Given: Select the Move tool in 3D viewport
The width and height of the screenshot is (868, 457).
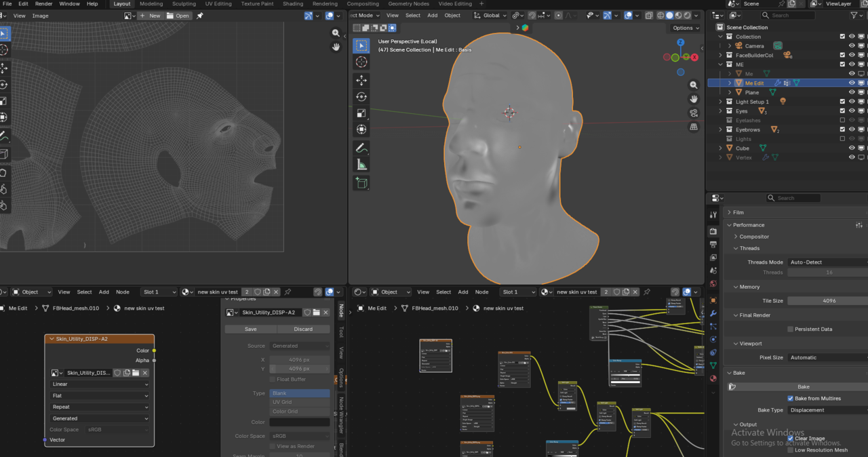Looking at the screenshot, I should tap(361, 80).
